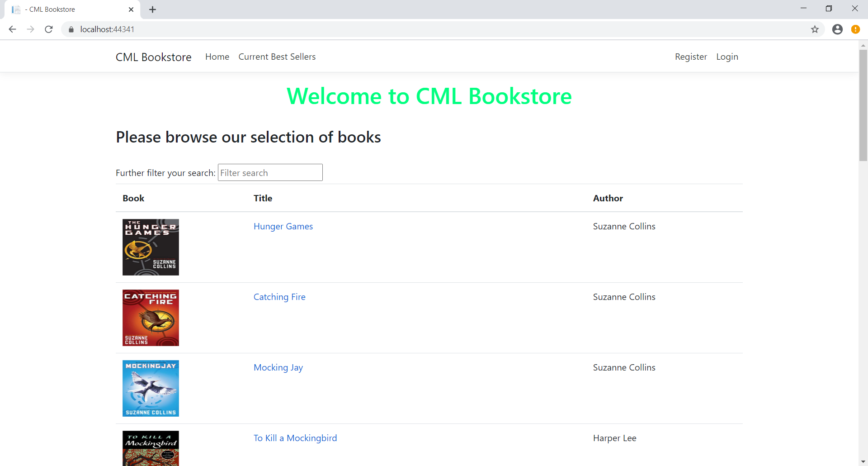Reload the current page
The width and height of the screenshot is (868, 466).
pyautogui.click(x=48, y=29)
